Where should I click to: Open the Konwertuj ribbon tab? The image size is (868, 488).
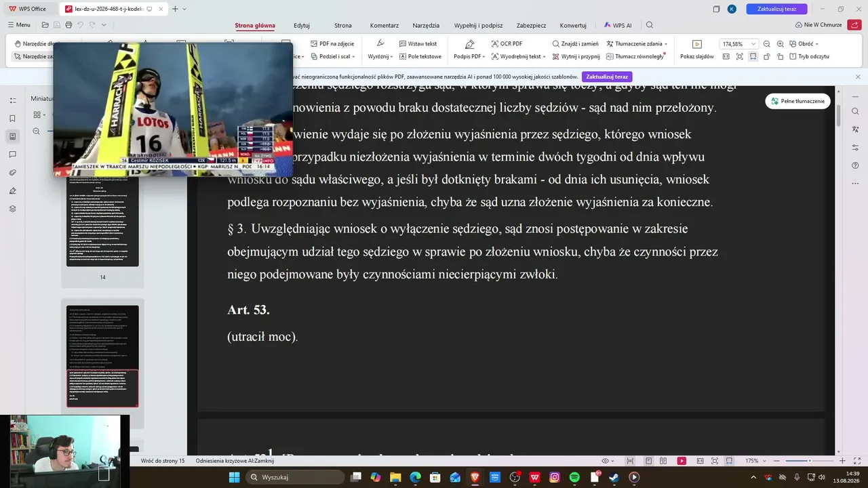[x=573, y=25]
